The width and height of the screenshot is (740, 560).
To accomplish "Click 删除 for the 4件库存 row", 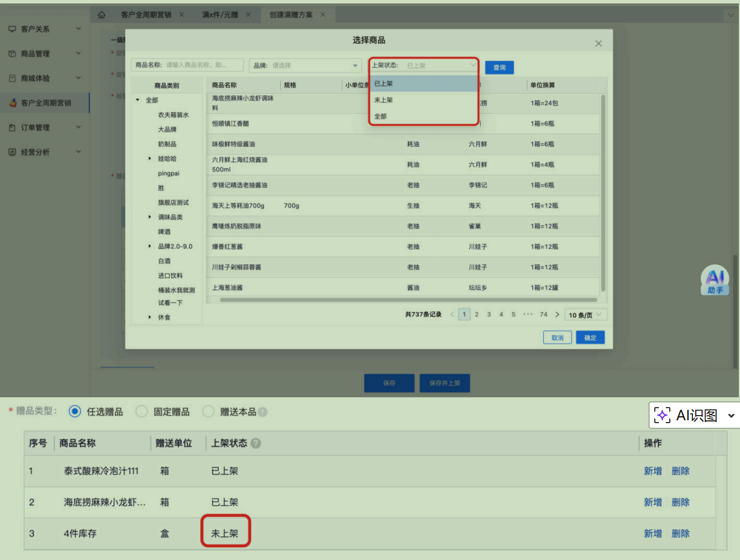I will (680, 534).
